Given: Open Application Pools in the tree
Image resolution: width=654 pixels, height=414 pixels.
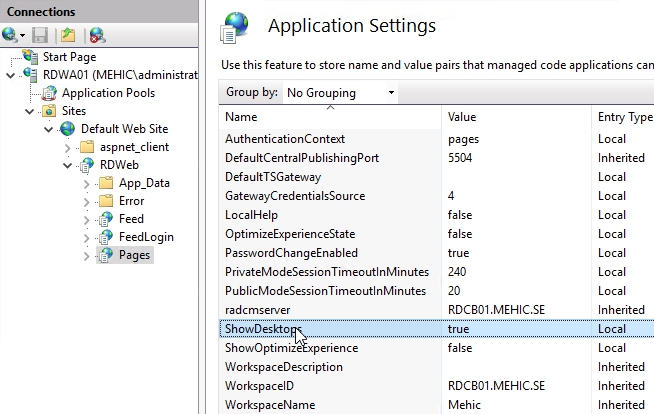Looking at the screenshot, I should point(107,93).
